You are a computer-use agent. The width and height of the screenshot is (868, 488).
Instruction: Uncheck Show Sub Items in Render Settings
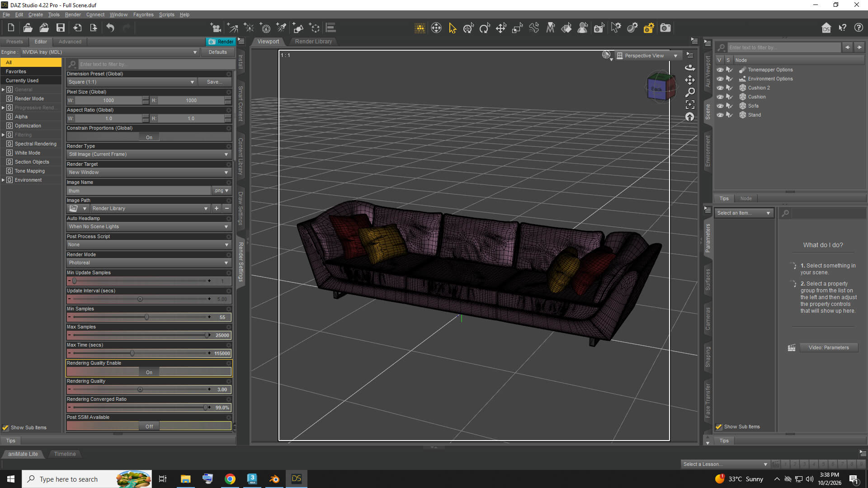pyautogui.click(x=5, y=427)
